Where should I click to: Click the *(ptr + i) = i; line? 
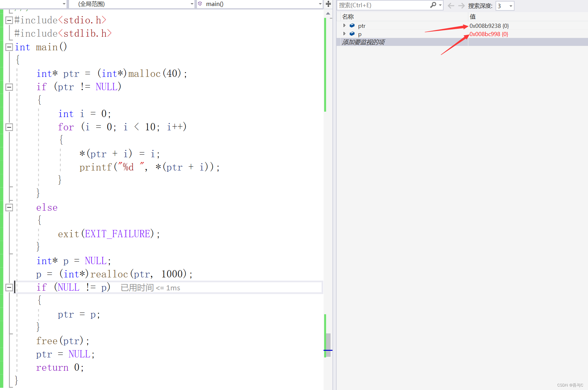(x=120, y=154)
